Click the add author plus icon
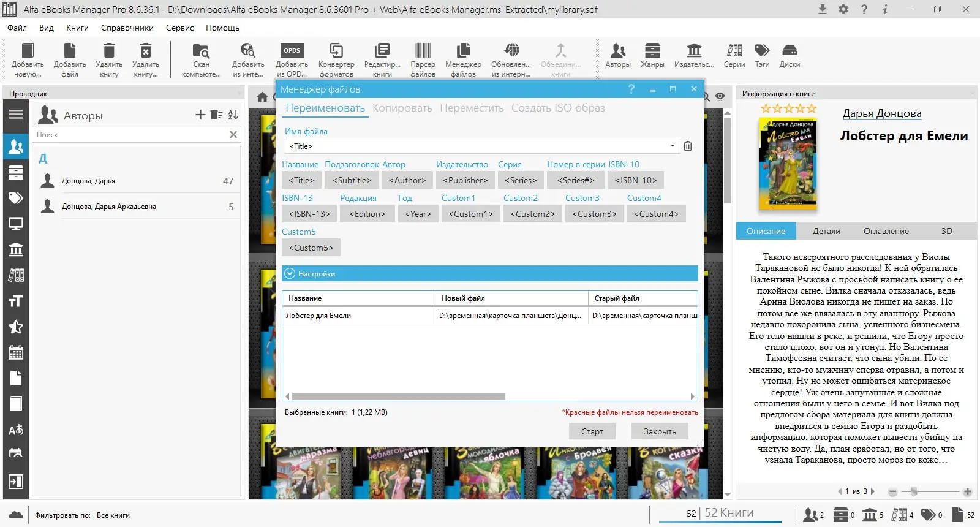Image resolution: width=980 pixels, height=527 pixels. coord(200,115)
